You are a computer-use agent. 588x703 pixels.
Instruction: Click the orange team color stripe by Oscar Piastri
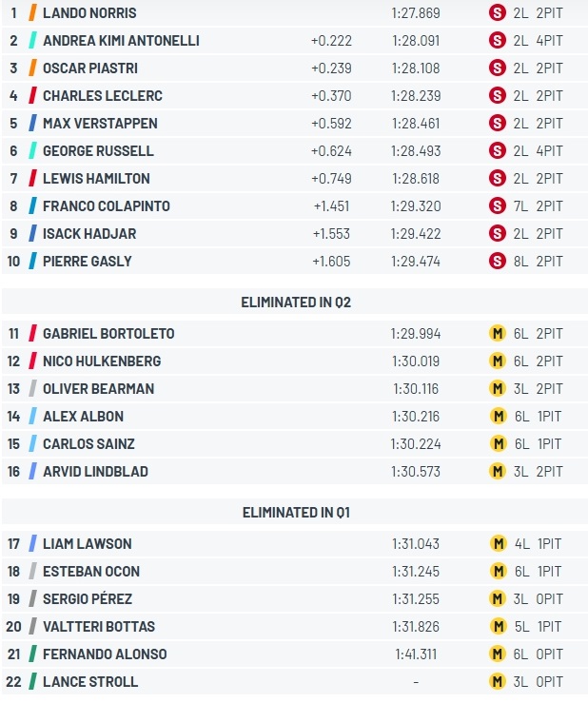pos(32,68)
